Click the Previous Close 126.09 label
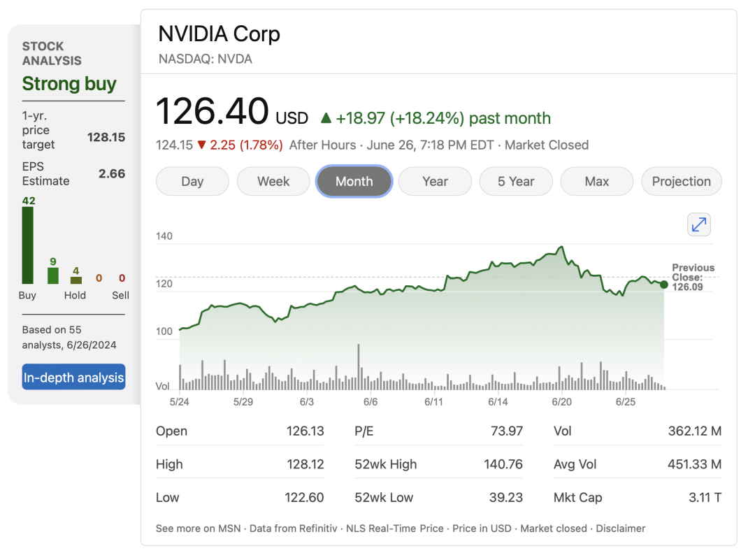This screenshot has width=755, height=560. [x=693, y=277]
